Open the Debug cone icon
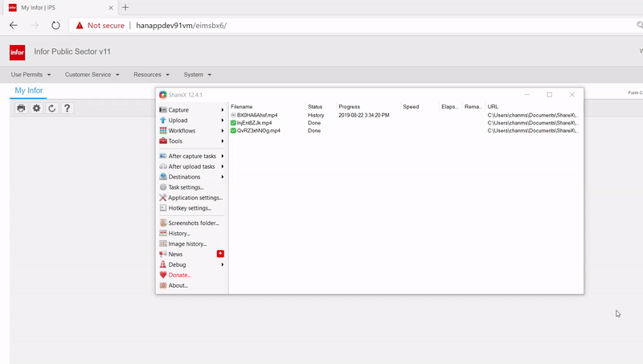The width and height of the screenshot is (643, 364). click(x=163, y=264)
